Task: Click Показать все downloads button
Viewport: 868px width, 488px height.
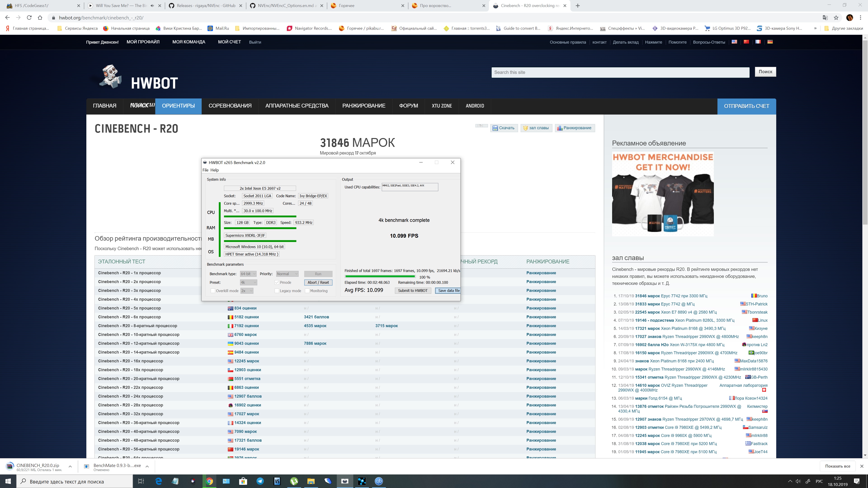Action: (x=838, y=466)
